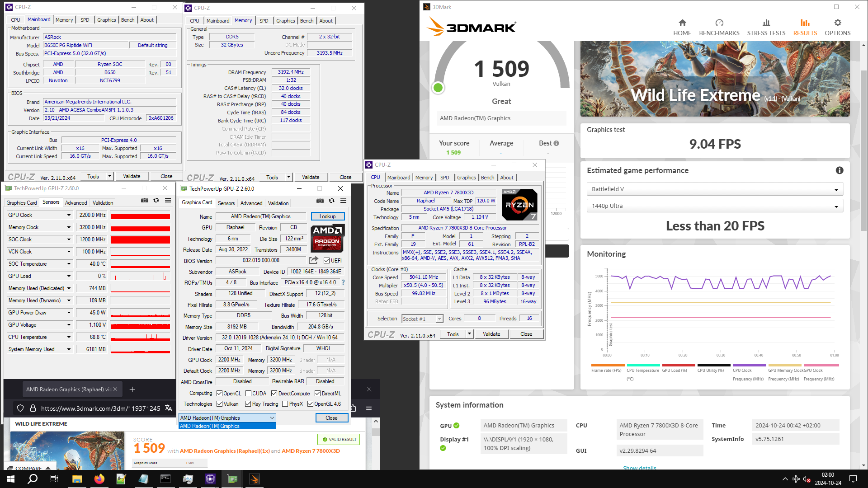The image size is (868, 488).
Task: Click the Frame rate (FPS) orange legend swatch
Action: (x=608, y=365)
